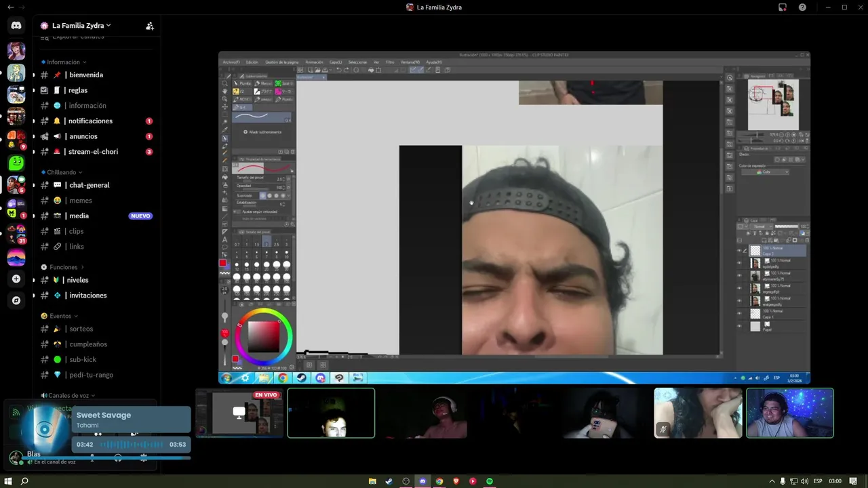The height and width of the screenshot is (488, 868).
Task: Click Windows Start button
Action: tap(9, 481)
